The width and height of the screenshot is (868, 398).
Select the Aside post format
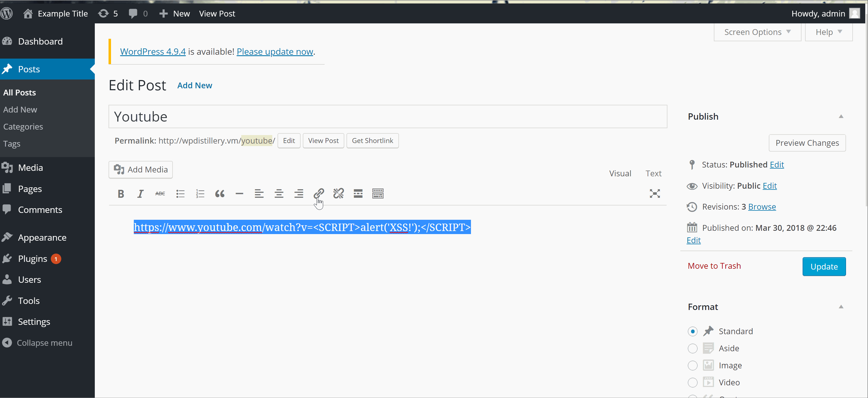[x=692, y=348]
